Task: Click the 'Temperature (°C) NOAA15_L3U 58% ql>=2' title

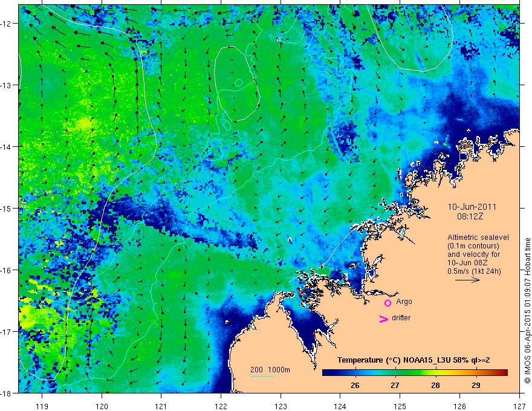Action: click(x=414, y=360)
